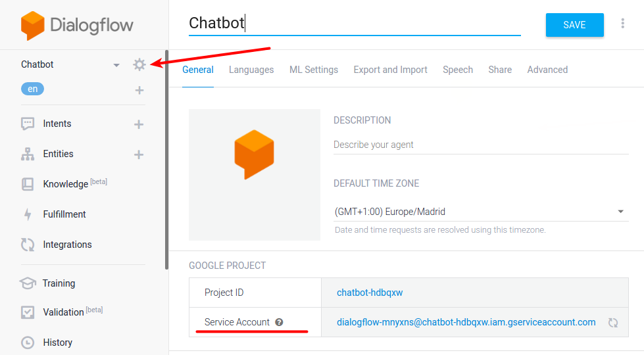Open History in the sidebar
The width and height of the screenshot is (644, 355).
pos(57,343)
